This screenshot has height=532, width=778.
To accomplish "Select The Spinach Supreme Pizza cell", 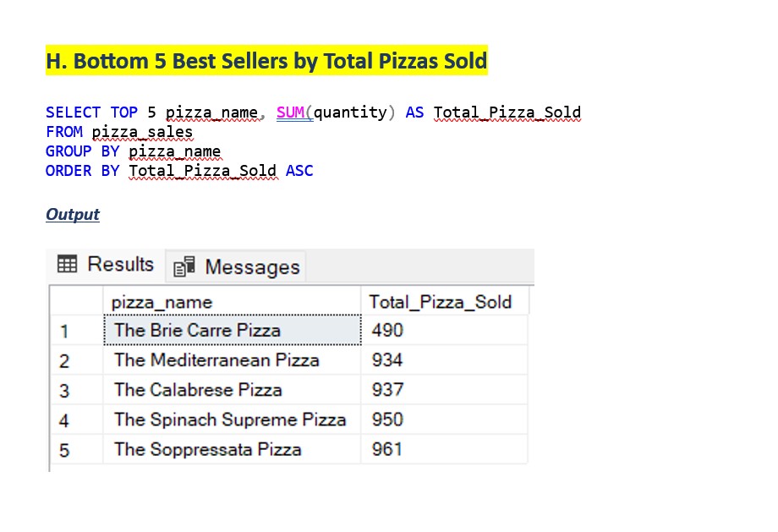I will click(232, 420).
